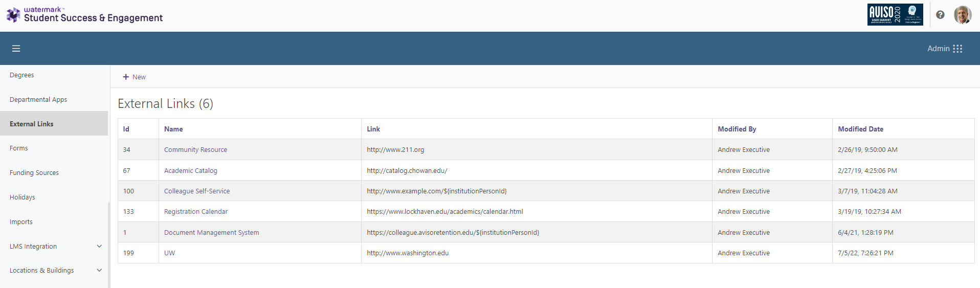Click LMS Integration sidebar label
This screenshot has height=288, width=980.
pos(33,247)
